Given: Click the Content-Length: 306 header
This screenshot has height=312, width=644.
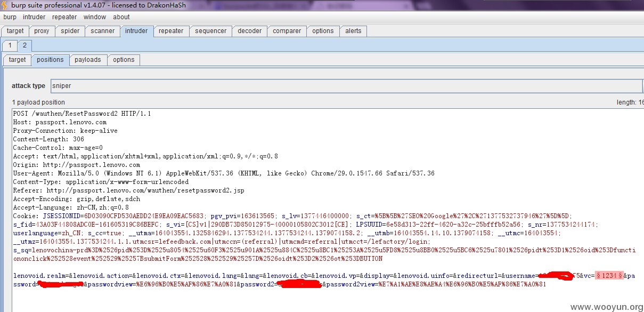Looking at the screenshot, I should pyautogui.click(x=48, y=139).
